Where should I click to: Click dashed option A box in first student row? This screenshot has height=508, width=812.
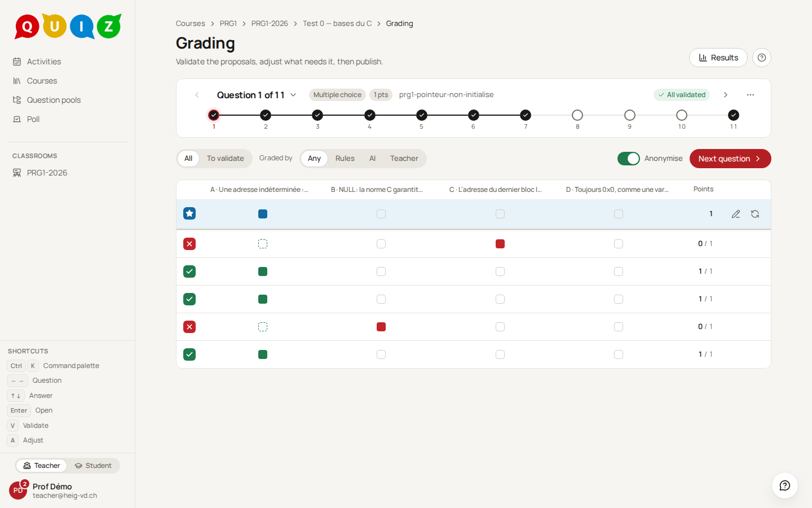point(263,244)
